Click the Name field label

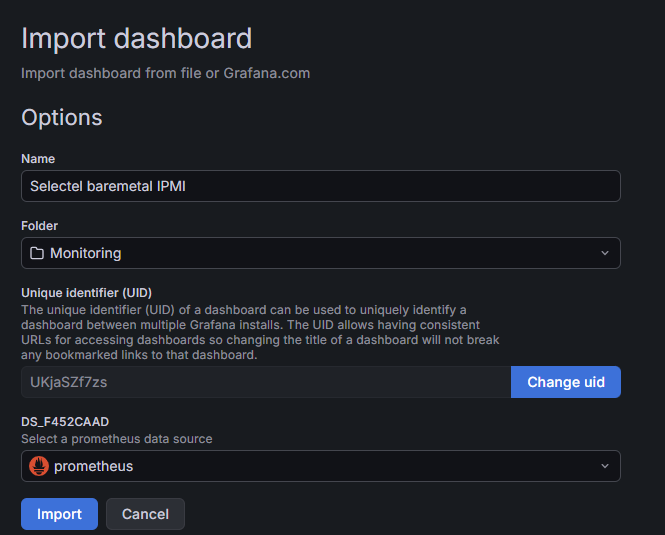[38, 159]
